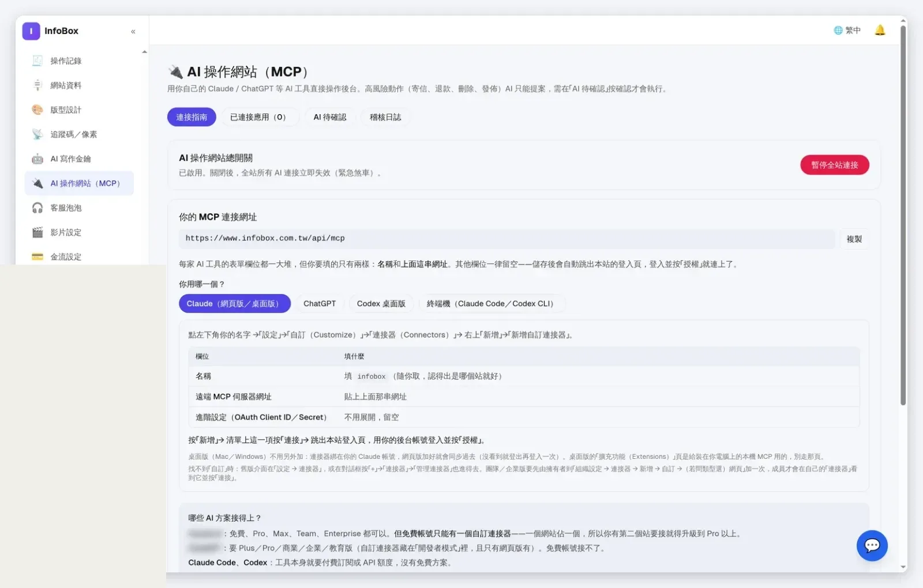Open the 版型設計 palette icon
923x588 pixels.
(x=37, y=110)
